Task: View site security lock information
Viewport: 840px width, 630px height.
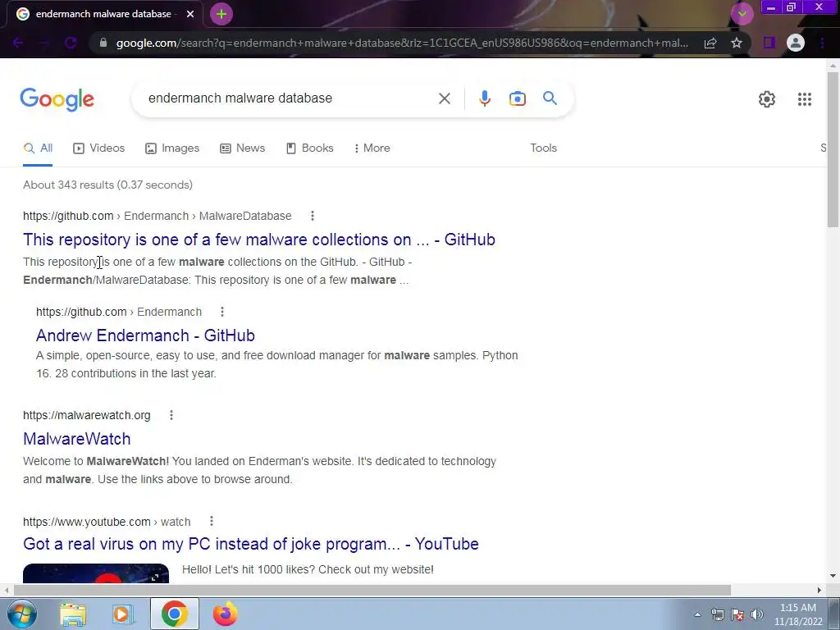Action: tap(103, 43)
